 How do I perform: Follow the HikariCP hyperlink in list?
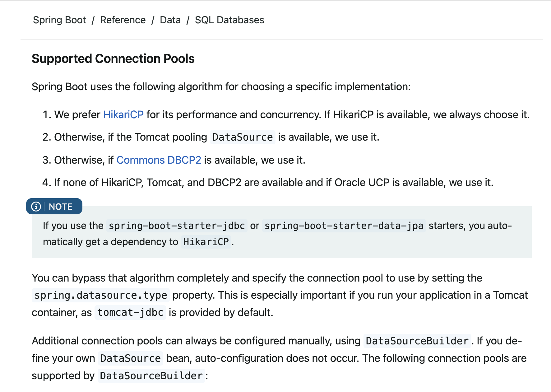pyautogui.click(x=123, y=114)
